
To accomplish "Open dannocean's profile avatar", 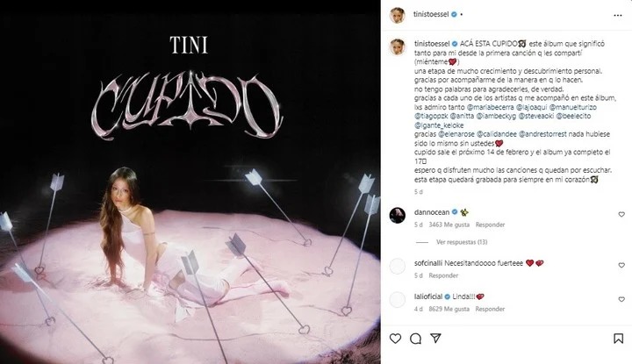I will [398, 216].
